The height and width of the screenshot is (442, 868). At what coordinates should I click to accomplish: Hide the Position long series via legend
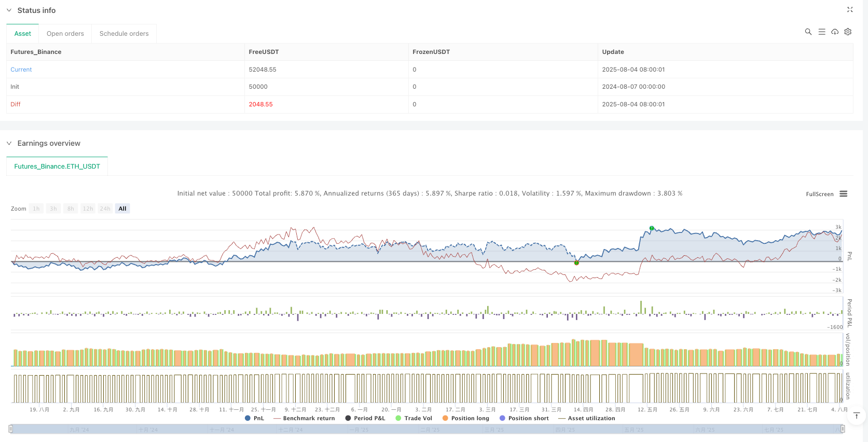pos(465,418)
